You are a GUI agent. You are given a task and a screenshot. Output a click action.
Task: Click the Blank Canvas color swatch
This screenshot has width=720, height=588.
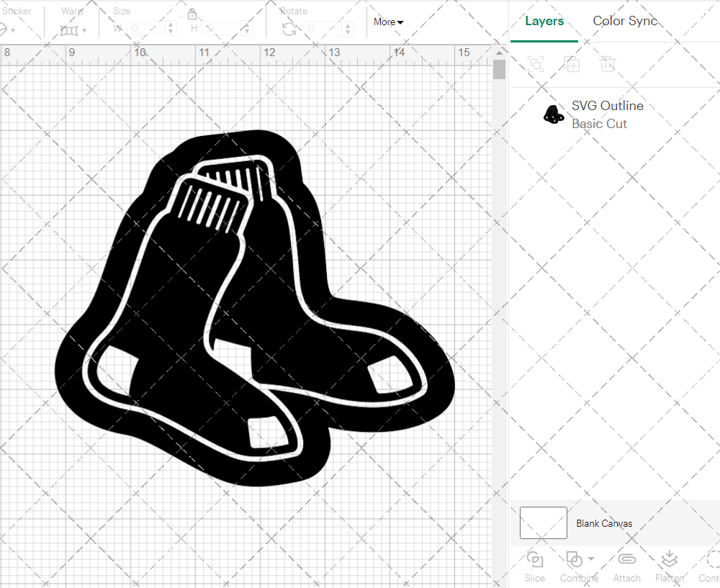point(543,523)
